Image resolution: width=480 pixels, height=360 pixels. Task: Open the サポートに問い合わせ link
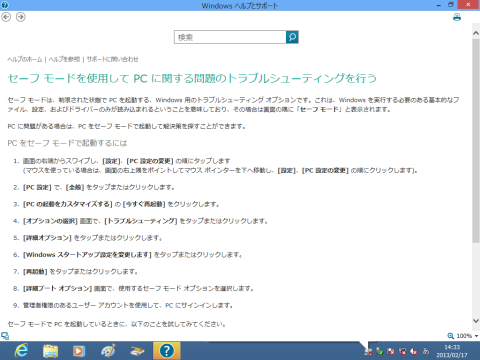pos(112,59)
